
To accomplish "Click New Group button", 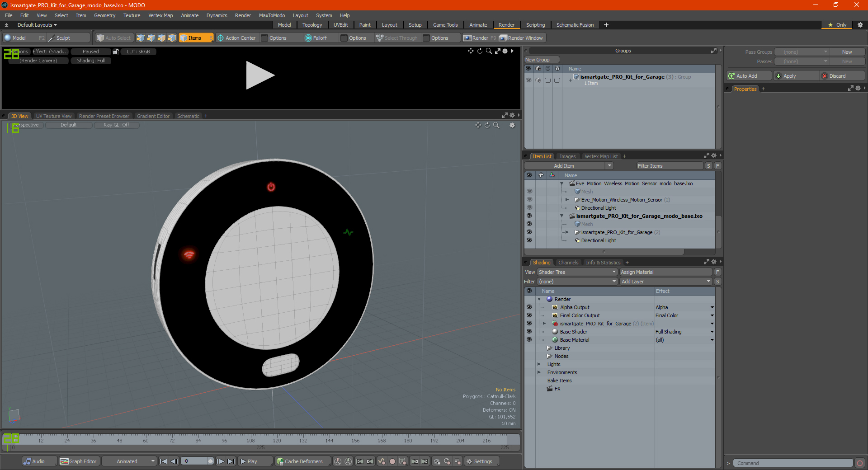I will point(542,60).
